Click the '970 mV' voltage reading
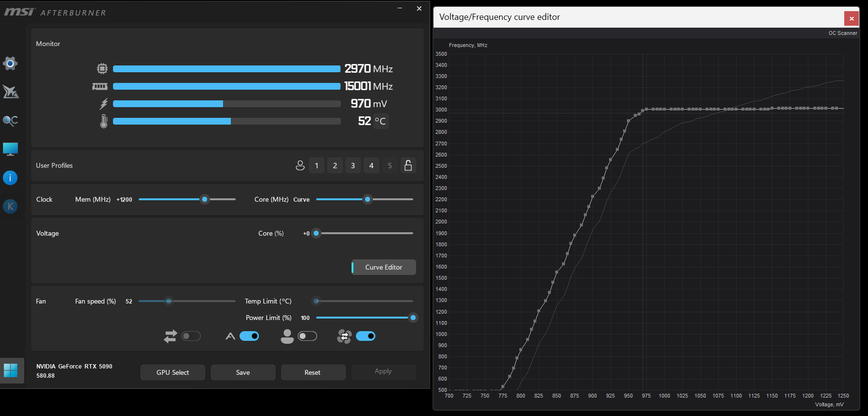 [x=369, y=104]
